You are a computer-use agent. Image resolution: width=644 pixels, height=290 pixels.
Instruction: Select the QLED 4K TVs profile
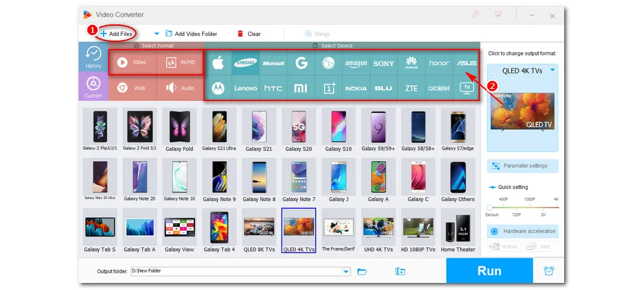(299, 231)
